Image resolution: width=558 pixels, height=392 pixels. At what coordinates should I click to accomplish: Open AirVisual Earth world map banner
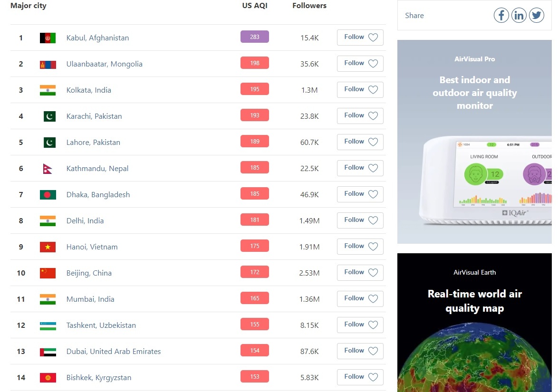474,322
